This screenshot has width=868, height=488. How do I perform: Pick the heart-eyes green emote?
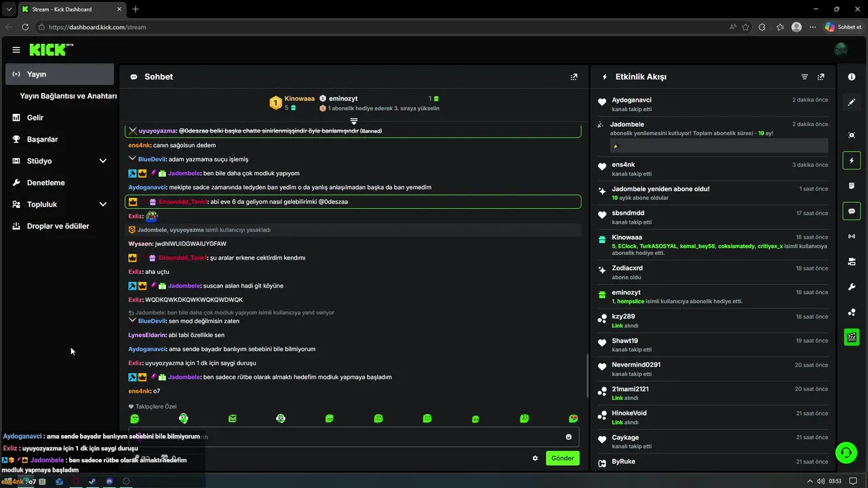573,419
